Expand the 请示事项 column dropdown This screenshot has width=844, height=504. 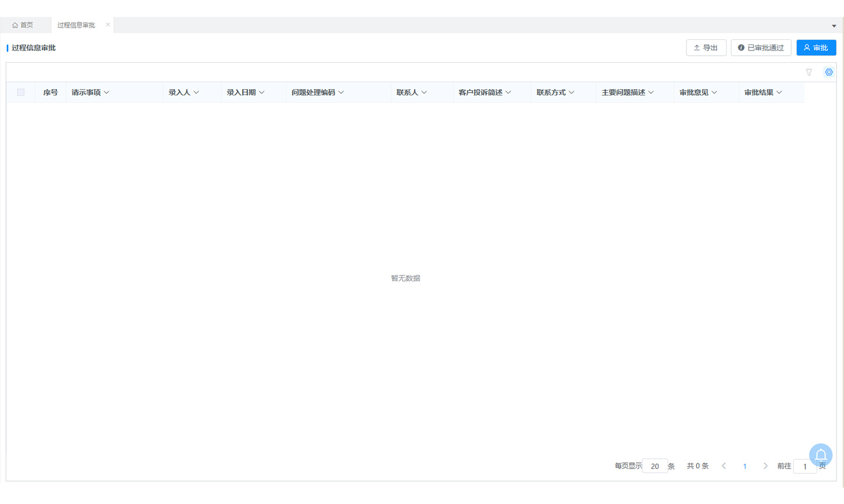tap(107, 93)
